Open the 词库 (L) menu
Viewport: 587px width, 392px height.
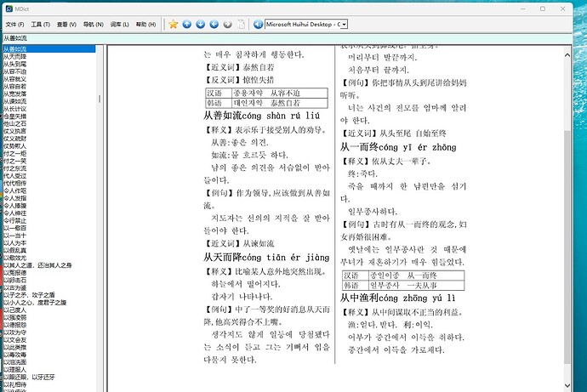[x=119, y=25]
